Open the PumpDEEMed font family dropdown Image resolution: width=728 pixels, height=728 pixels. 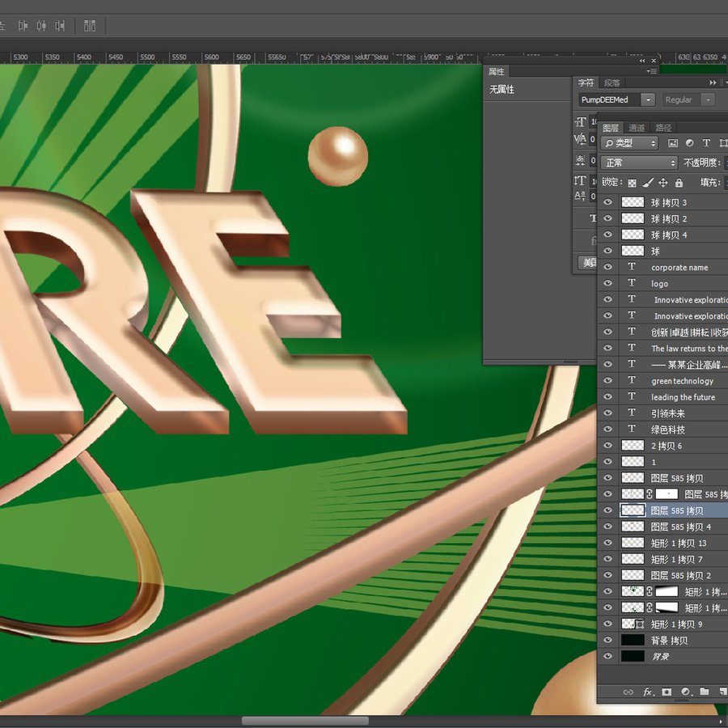[648, 99]
